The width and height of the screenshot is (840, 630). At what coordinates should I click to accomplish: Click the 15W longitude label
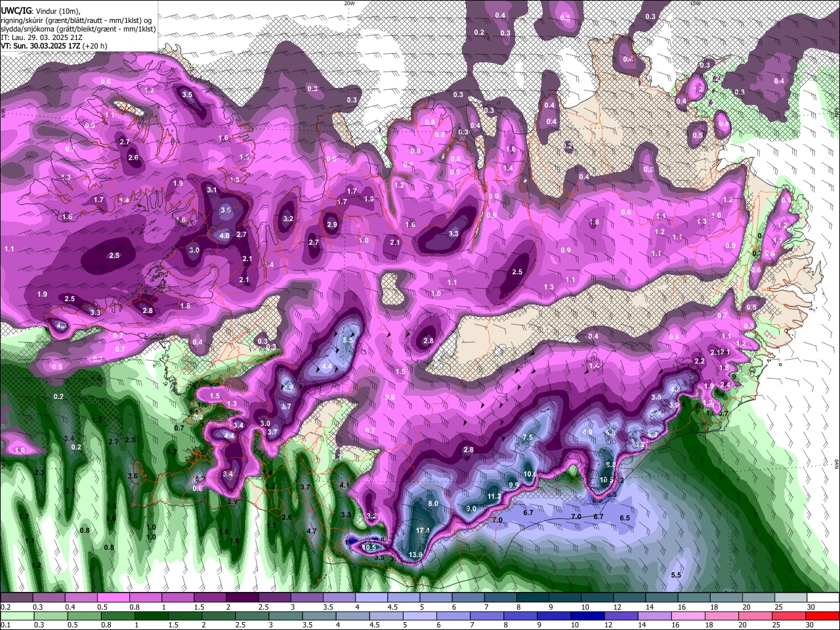[x=696, y=3]
